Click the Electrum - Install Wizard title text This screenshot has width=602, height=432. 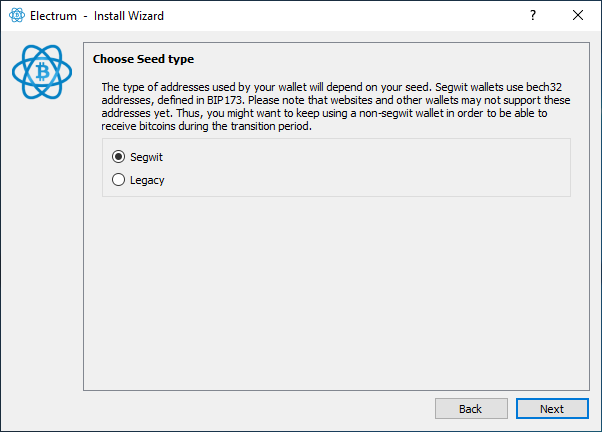[97, 16]
